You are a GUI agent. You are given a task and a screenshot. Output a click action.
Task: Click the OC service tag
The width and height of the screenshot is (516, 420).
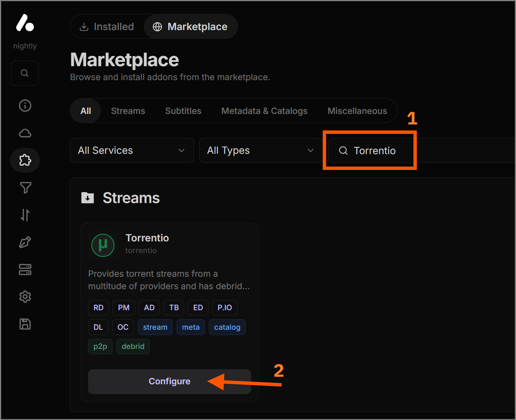coord(123,327)
